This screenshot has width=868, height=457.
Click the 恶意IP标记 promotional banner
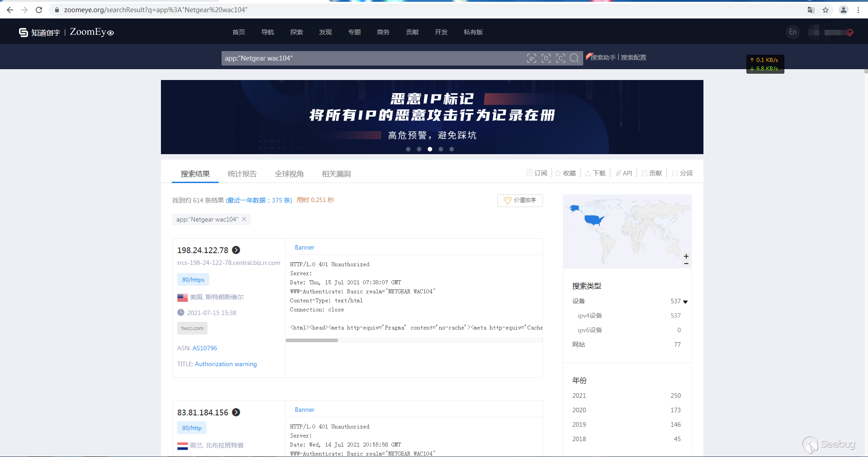[x=432, y=117]
